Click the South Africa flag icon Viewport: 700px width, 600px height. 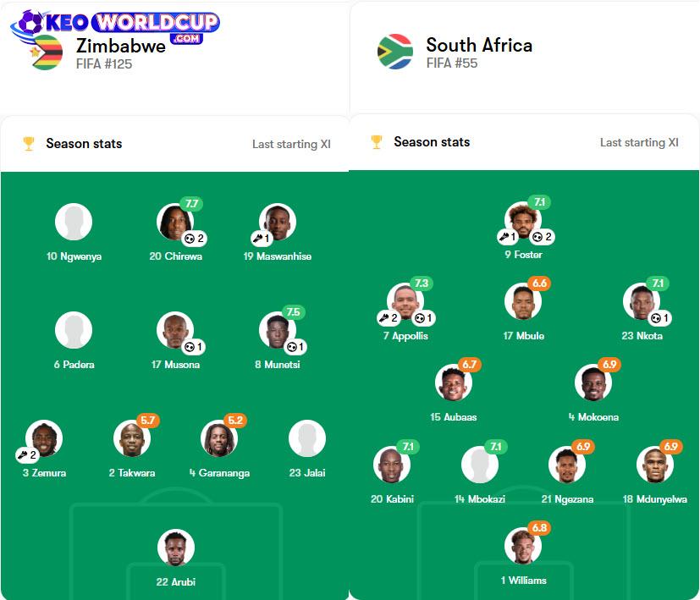coord(394,52)
